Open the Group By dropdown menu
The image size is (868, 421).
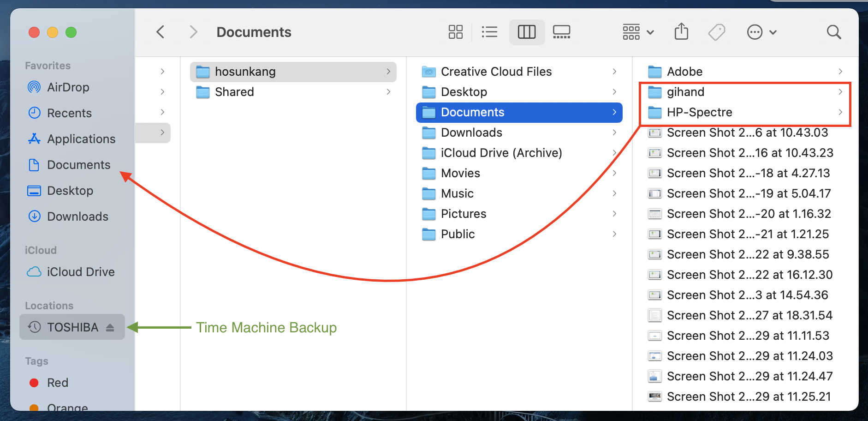pyautogui.click(x=638, y=32)
